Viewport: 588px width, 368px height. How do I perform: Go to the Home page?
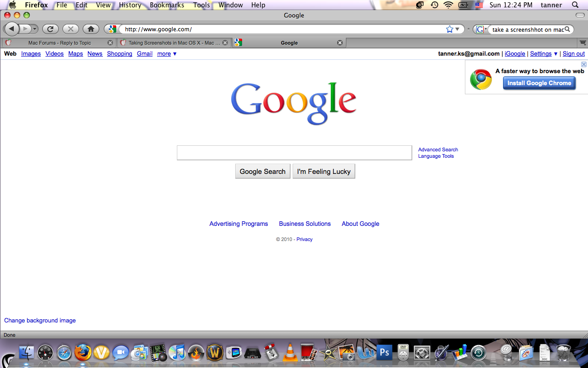[91, 29]
